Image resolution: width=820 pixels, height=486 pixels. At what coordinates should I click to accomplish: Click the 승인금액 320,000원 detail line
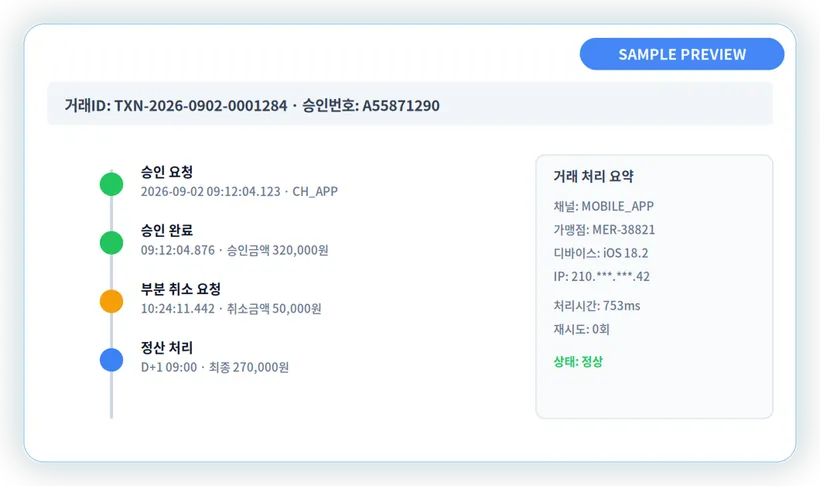(x=234, y=250)
